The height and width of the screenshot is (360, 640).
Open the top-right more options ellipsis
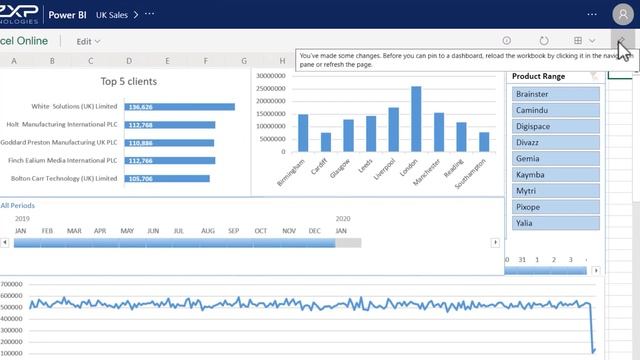pyautogui.click(x=592, y=14)
